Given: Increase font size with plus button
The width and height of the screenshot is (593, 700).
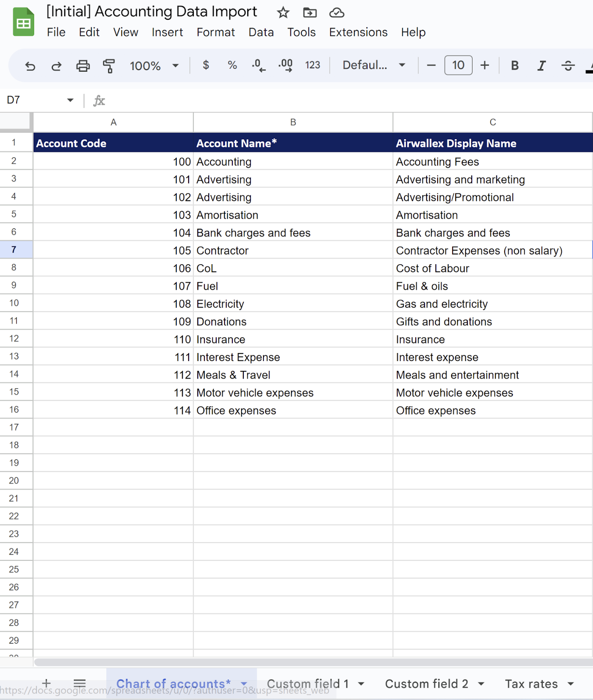Looking at the screenshot, I should (x=484, y=66).
